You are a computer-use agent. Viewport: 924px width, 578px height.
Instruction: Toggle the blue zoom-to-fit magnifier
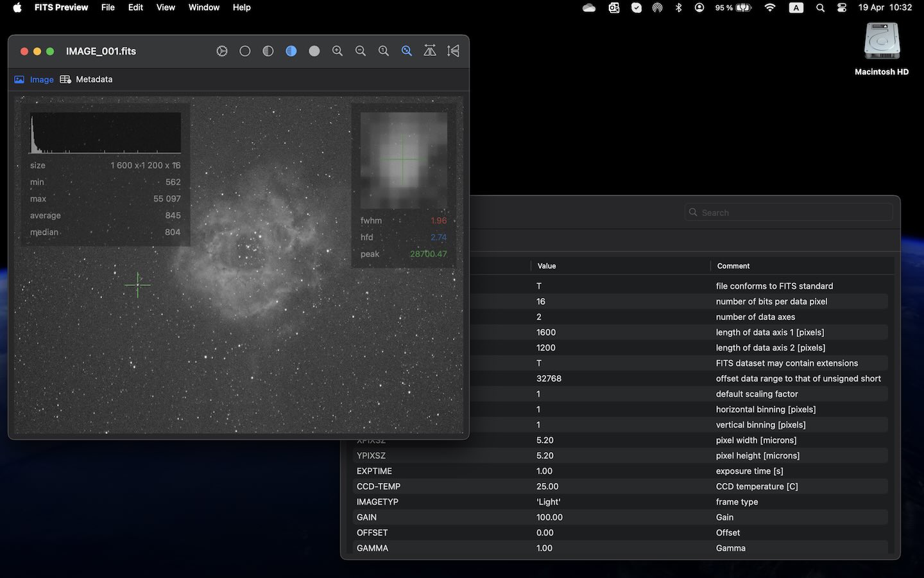point(407,51)
